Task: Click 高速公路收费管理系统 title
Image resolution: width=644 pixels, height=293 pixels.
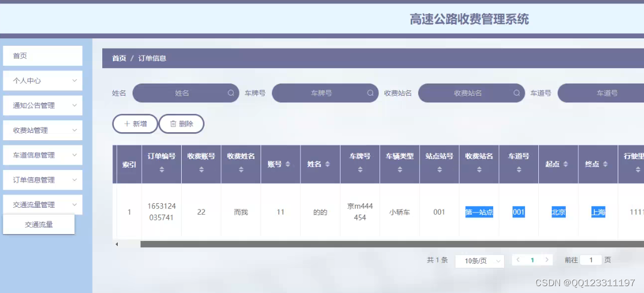Action: (x=470, y=19)
